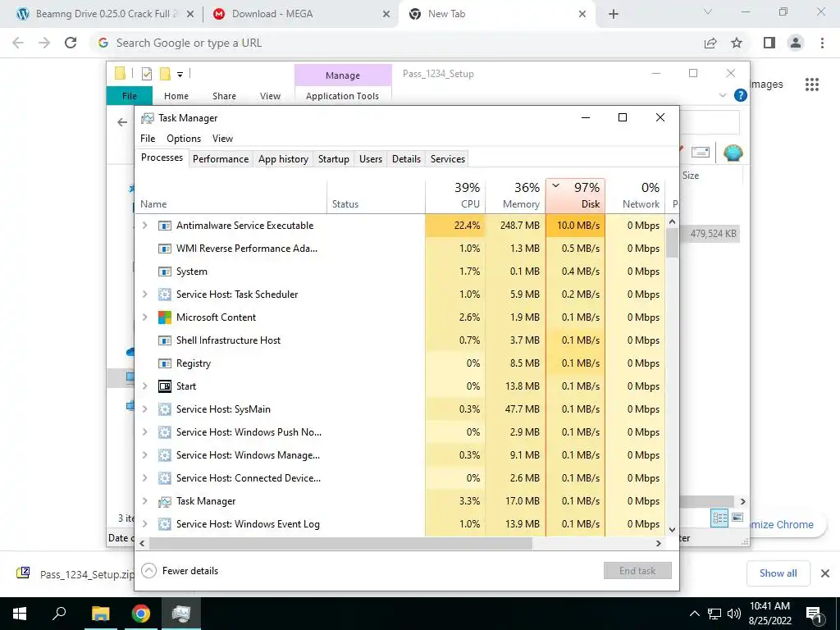The height and width of the screenshot is (630, 840).
Task: Sort processes by the CPU column header
Action: 455,195
